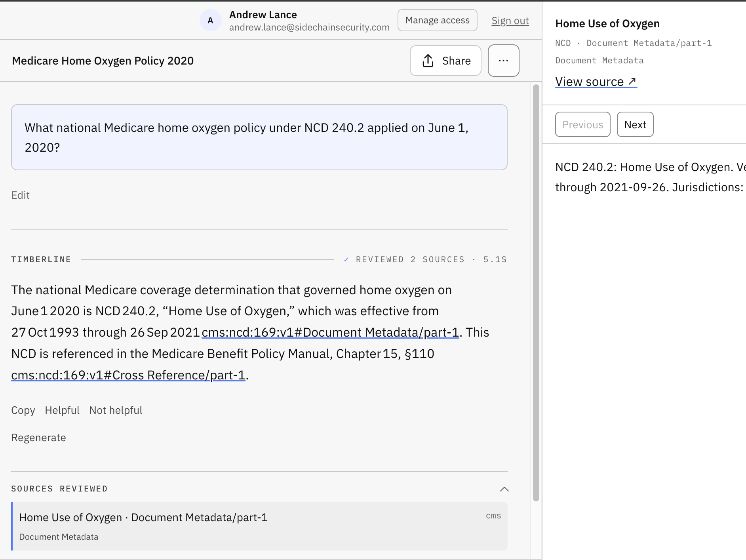Mark the answer as Helpful
Image resolution: width=746 pixels, height=560 pixels.
(62, 410)
